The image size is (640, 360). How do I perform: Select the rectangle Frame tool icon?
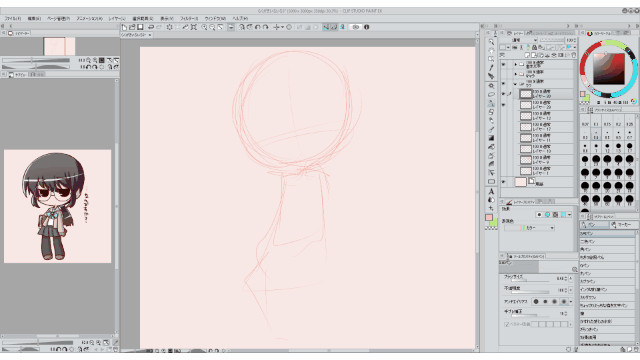[491, 182]
